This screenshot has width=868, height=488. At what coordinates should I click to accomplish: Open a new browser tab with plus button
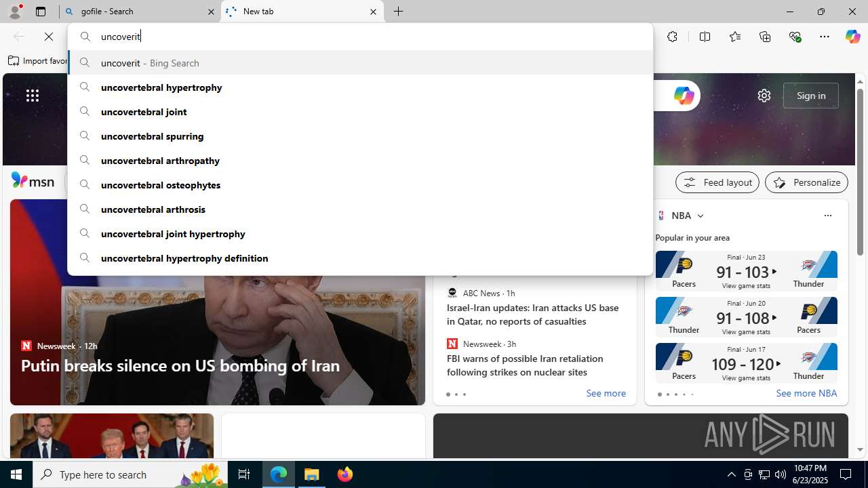(399, 12)
